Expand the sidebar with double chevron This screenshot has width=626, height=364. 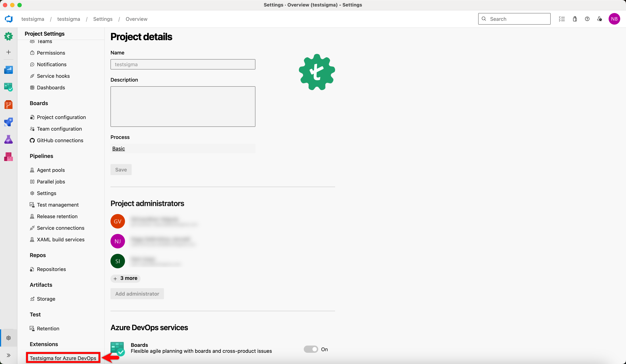(x=9, y=355)
